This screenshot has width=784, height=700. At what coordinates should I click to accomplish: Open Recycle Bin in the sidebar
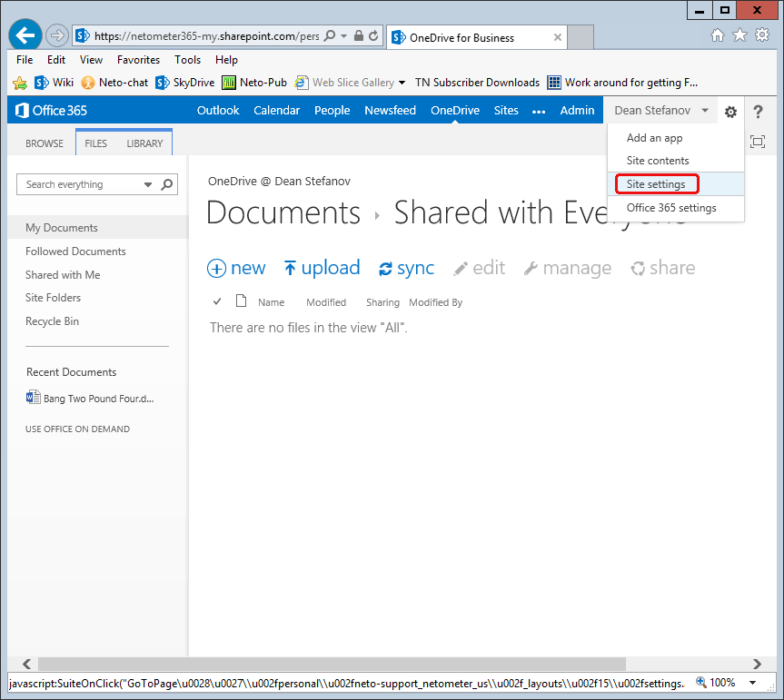pyautogui.click(x=52, y=321)
